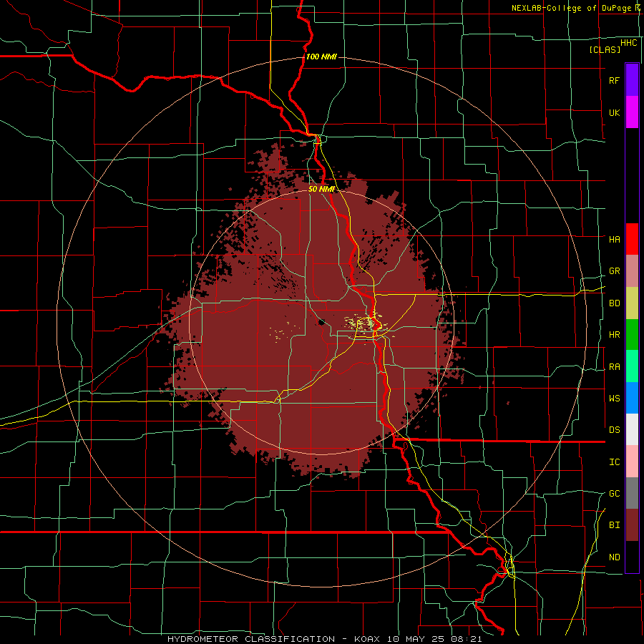The height and width of the screenshot is (644, 644).
Task: Click the bright red HA color swatch
Action: point(632,239)
